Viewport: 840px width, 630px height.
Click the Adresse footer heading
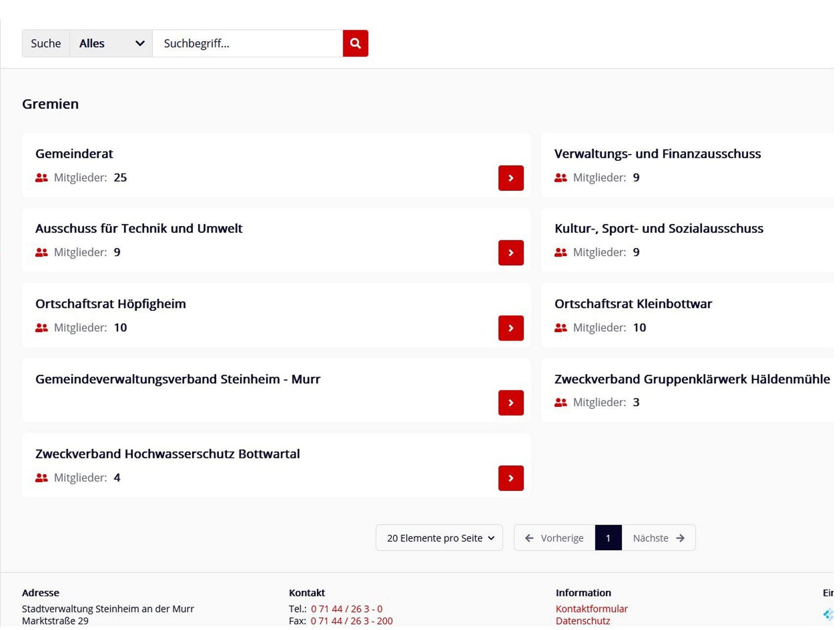pos(40,593)
